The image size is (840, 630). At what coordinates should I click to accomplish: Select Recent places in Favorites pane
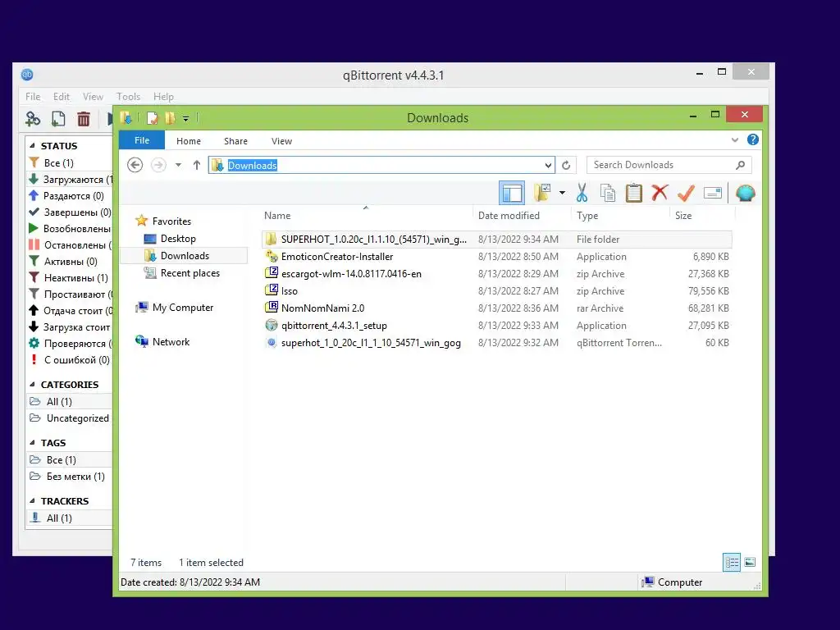click(189, 273)
